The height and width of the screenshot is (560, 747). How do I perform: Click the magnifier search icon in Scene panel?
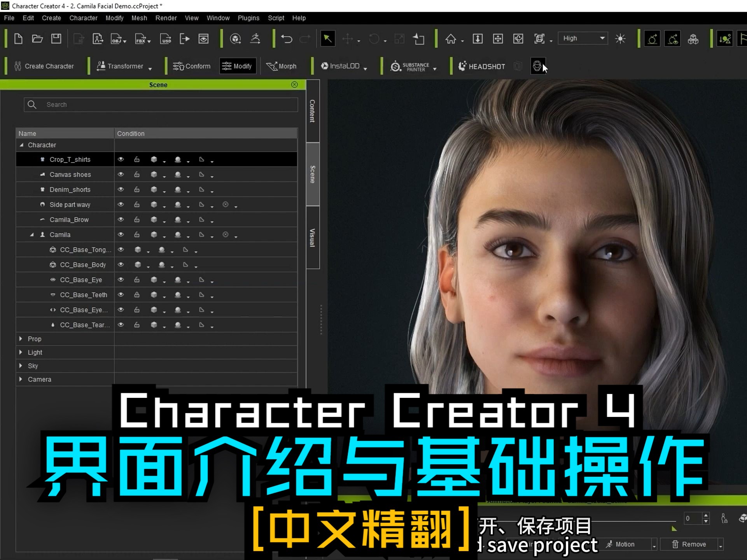[x=32, y=105]
